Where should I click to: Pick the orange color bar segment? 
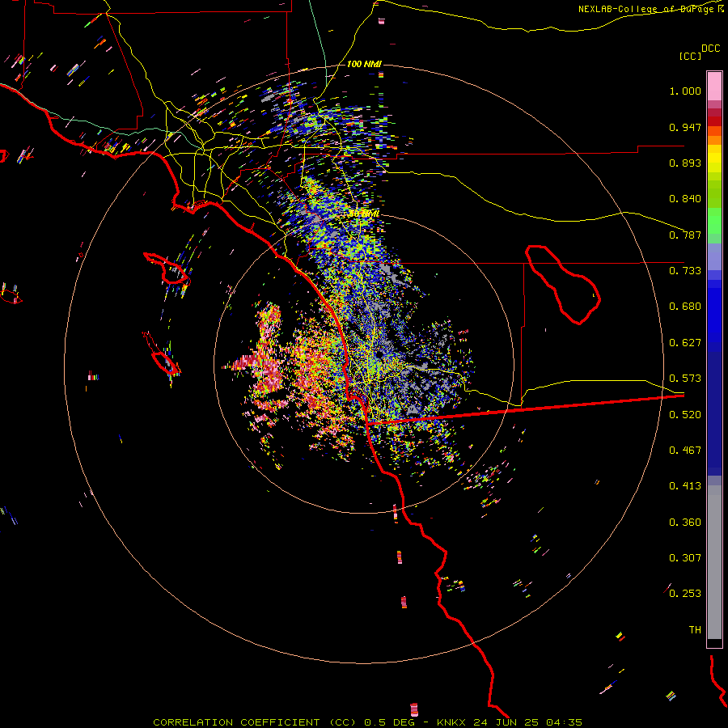click(x=714, y=140)
